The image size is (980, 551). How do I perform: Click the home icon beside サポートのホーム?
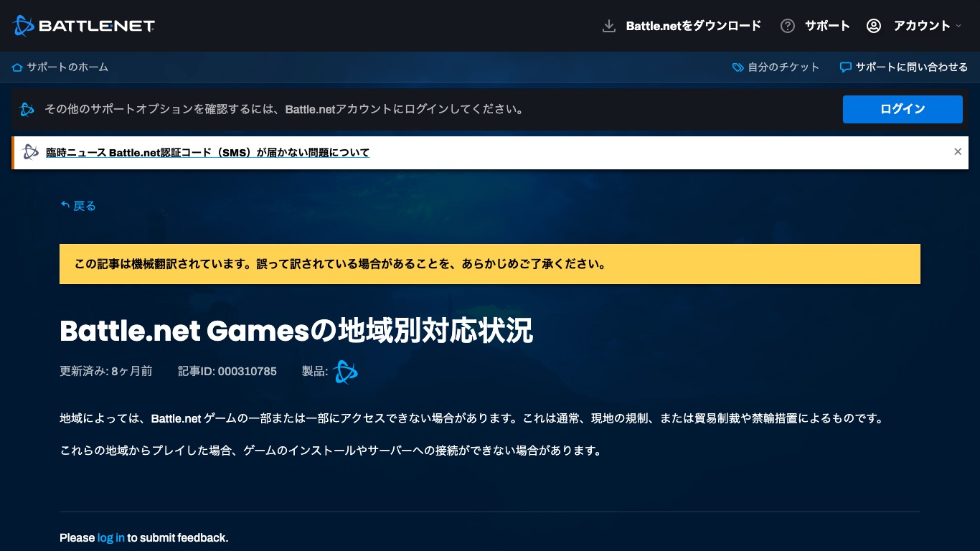pos(17,67)
